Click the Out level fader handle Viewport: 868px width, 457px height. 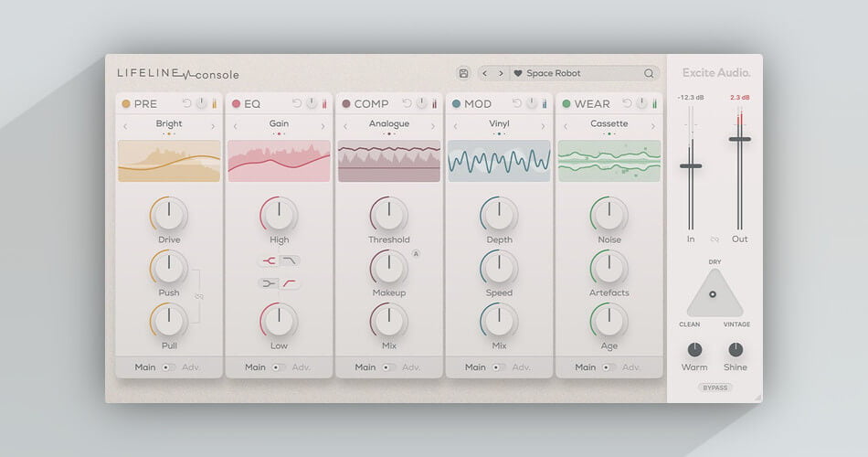pos(739,140)
